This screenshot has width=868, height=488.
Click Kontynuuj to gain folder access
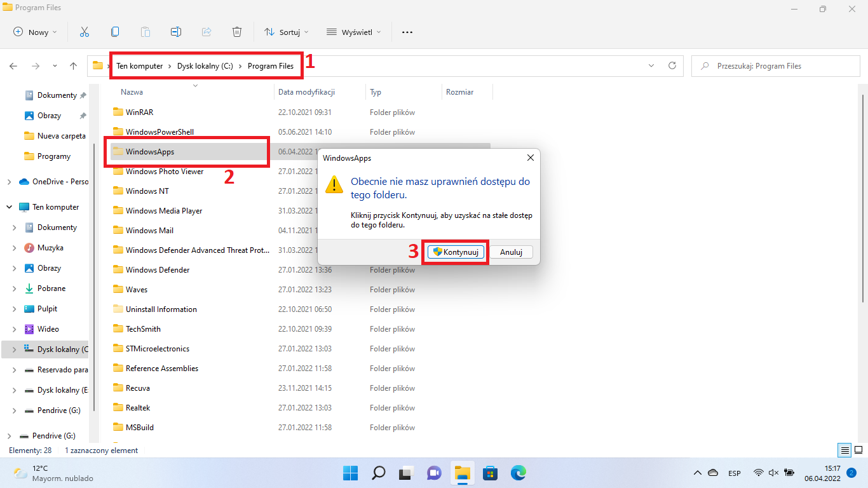click(x=456, y=252)
